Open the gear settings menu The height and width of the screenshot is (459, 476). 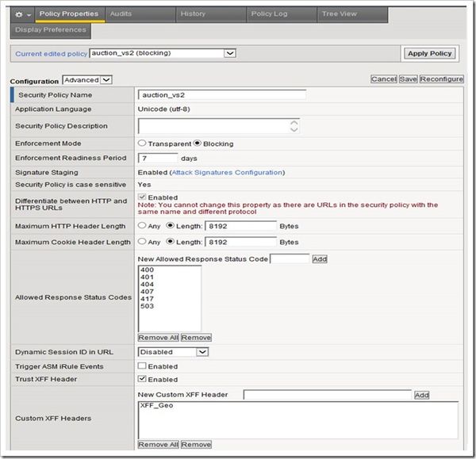tap(23, 14)
